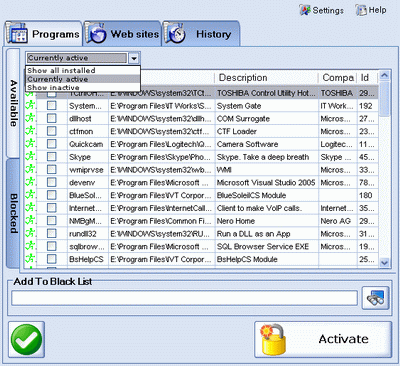Check the wmiprvse program checkbox
400x366 pixels.
point(52,170)
